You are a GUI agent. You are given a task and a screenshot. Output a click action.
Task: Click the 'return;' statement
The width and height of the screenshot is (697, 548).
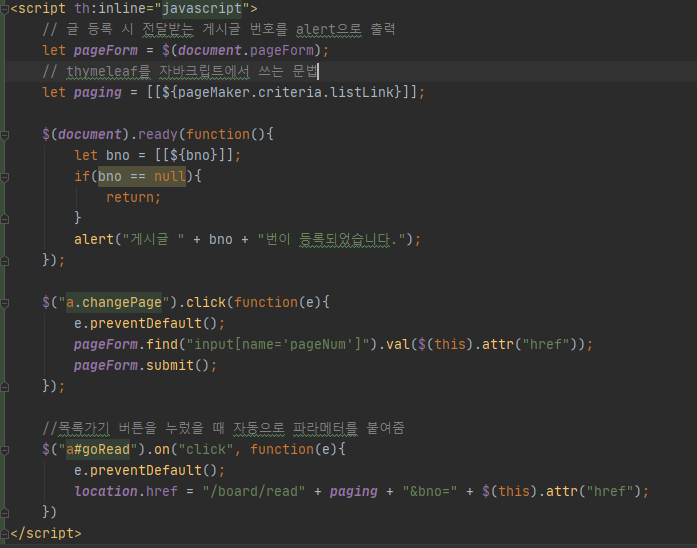(133, 197)
